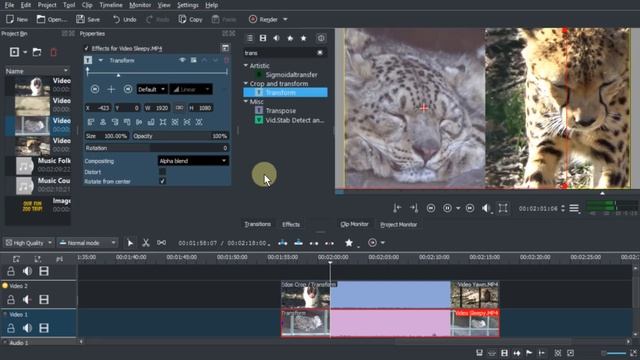The width and height of the screenshot is (640, 360).
Task: Click the New project button
Action: [x=17, y=19]
